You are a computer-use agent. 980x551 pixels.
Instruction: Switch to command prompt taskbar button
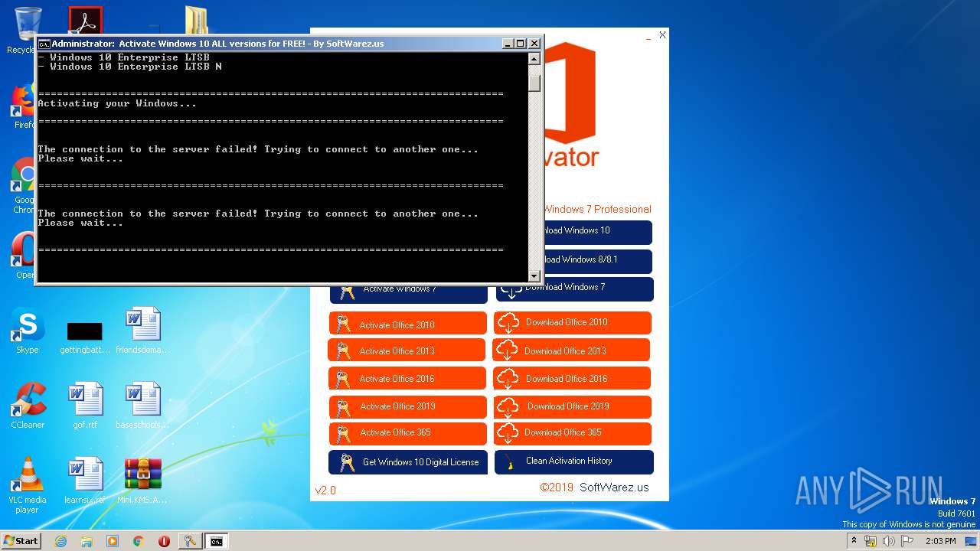click(217, 541)
